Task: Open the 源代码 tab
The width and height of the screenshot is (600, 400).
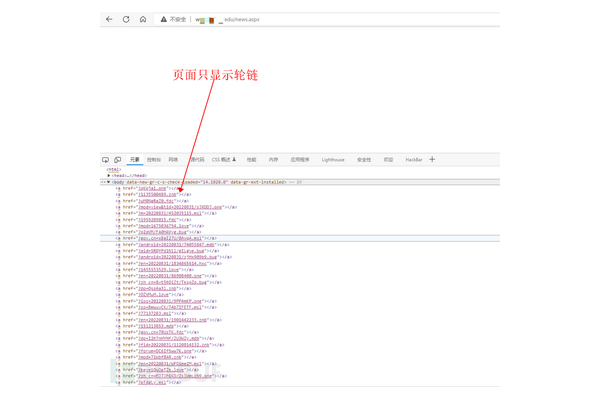Action: tap(197, 160)
